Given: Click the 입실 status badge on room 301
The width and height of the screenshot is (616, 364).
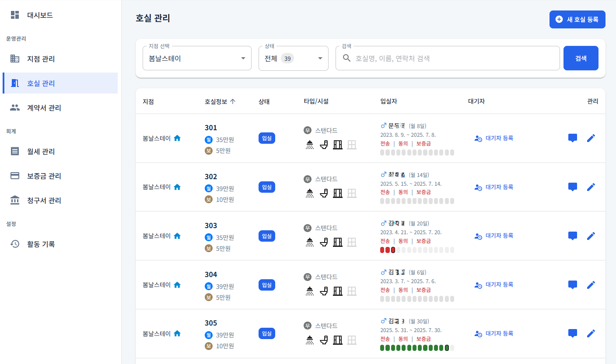Looking at the screenshot, I should coord(267,138).
